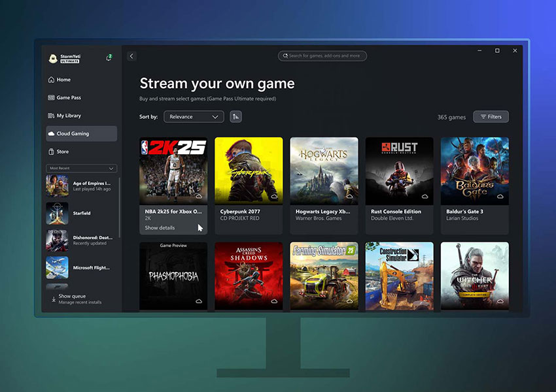This screenshot has height=392, width=556.
Task: Open the notifications bell icon
Action: coord(109,57)
